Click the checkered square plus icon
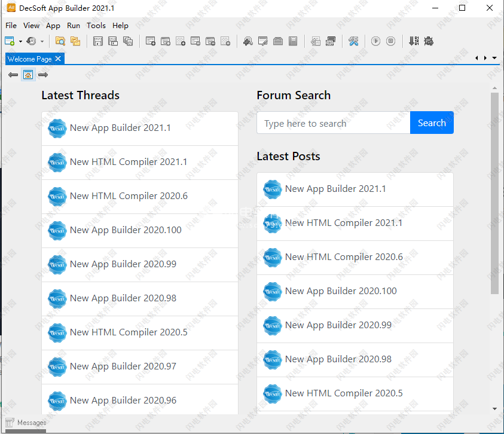 pos(181,41)
